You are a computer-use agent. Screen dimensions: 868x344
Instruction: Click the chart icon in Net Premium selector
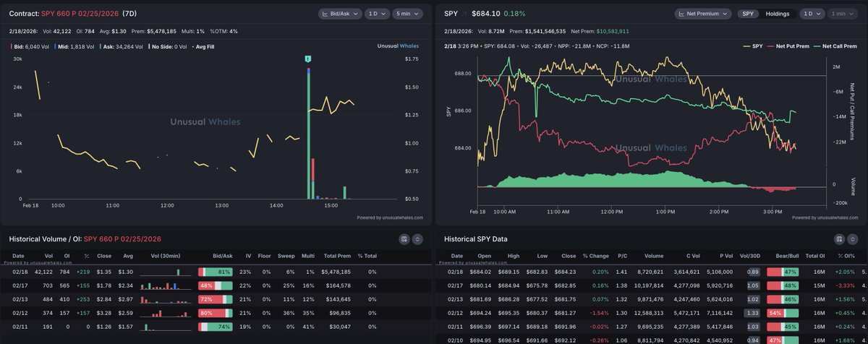[682, 14]
